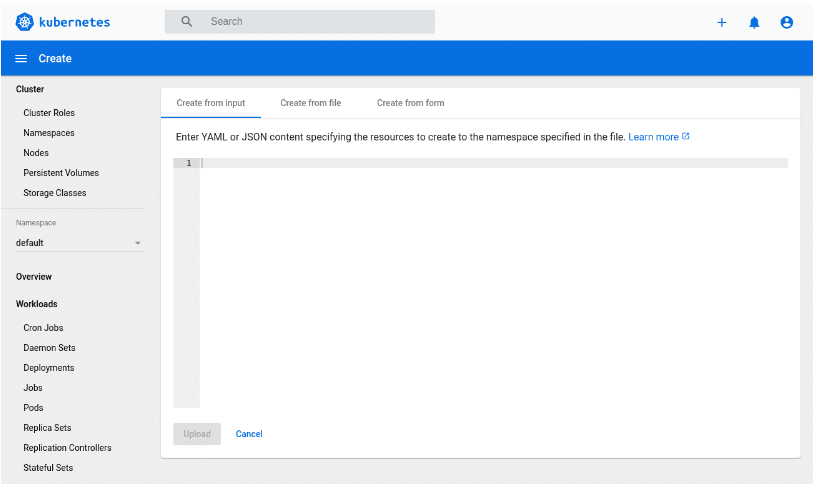This screenshot has height=487, width=815.
Task: Click the external link icon beside Learn more
Action: (x=686, y=136)
